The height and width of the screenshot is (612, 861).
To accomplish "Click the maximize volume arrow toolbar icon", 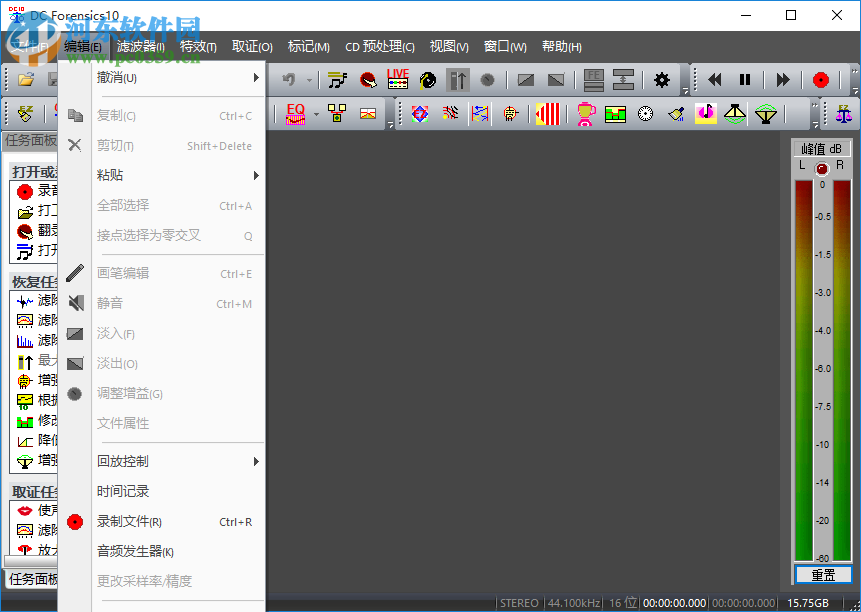I will (457, 80).
